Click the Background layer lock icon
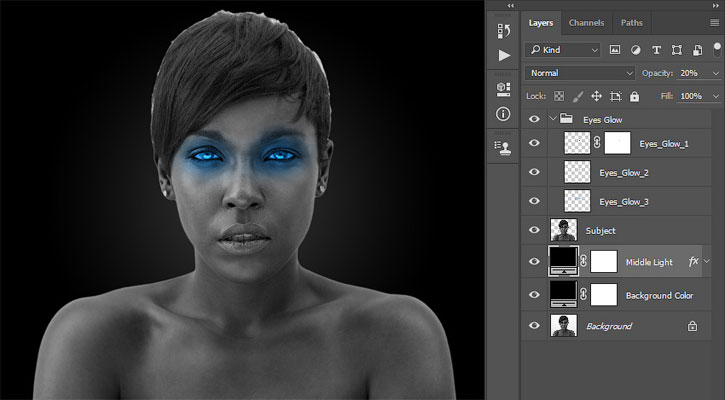The width and height of the screenshot is (725, 400). (692, 326)
